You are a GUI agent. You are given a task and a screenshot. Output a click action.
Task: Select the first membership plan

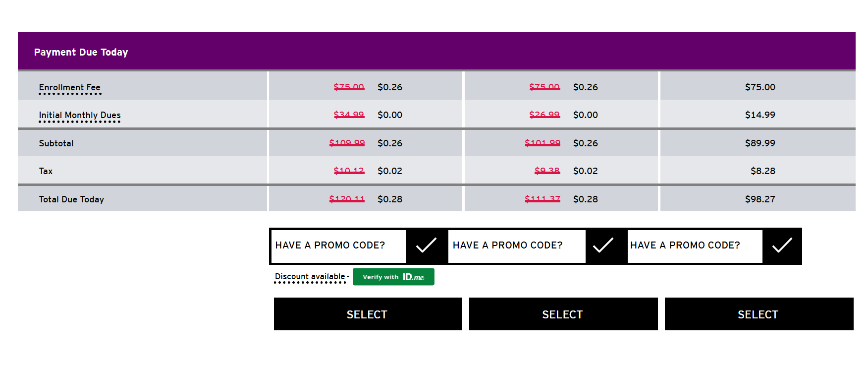pyautogui.click(x=368, y=314)
